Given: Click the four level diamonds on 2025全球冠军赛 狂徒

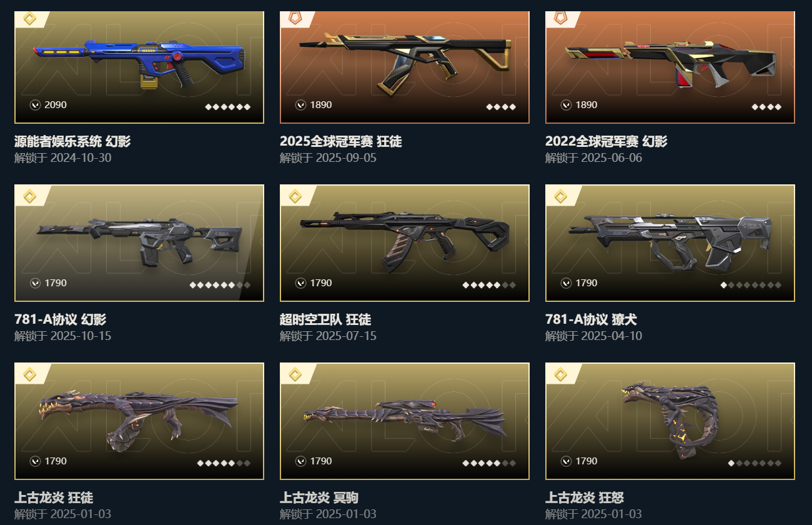Looking at the screenshot, I should tap(501, 107).
